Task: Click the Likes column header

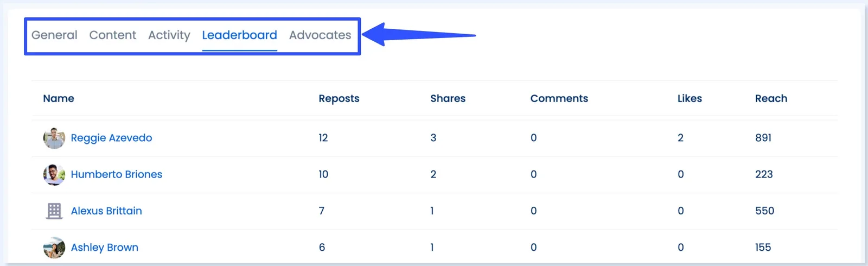Action: pos(690,98)
